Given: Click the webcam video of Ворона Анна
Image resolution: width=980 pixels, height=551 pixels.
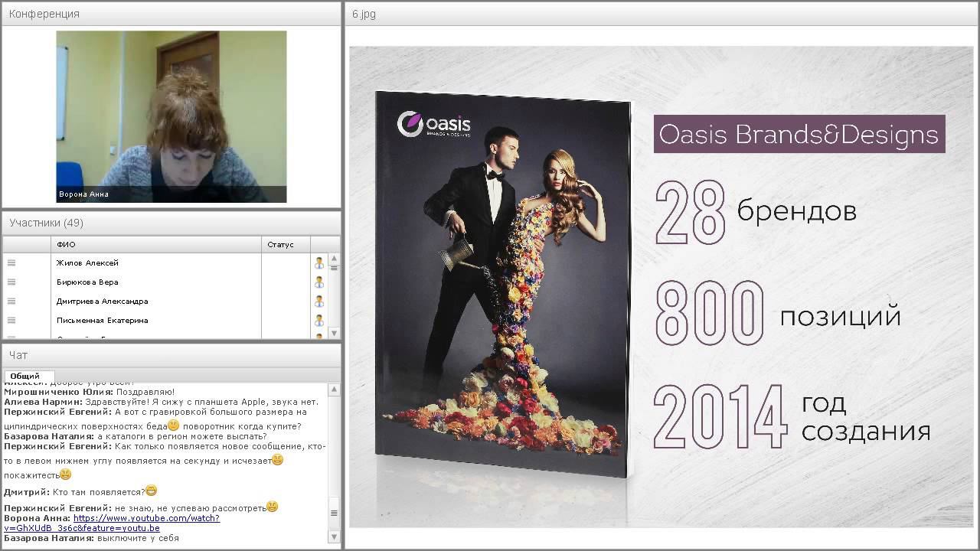Looking at the screenshot, I should click(x=171, y=116).
